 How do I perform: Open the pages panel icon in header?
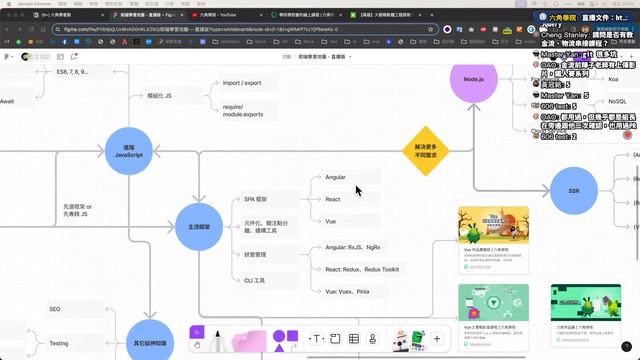coord(60,57)
